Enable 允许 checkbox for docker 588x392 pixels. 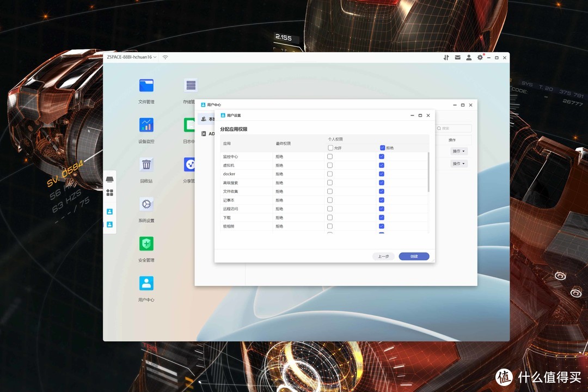330,174
